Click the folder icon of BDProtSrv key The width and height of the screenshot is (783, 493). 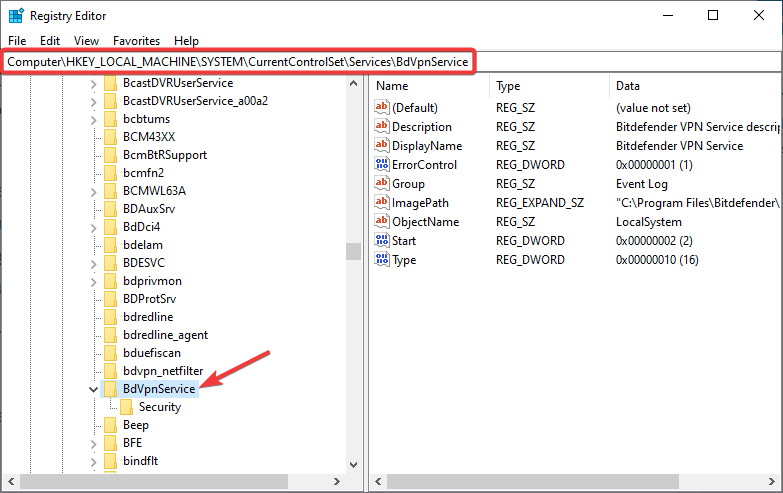110,299
